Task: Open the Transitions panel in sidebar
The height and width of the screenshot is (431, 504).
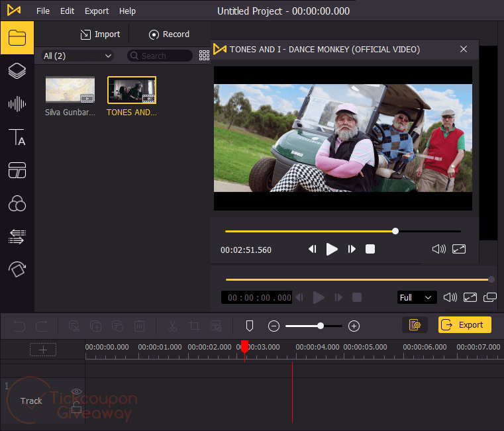Action: 17,236
